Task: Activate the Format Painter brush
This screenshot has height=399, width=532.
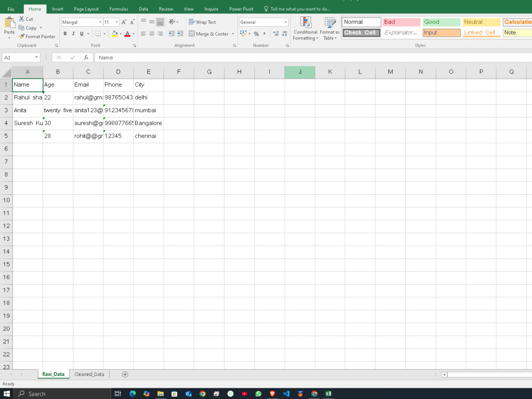Action: (x=22, y=36)
